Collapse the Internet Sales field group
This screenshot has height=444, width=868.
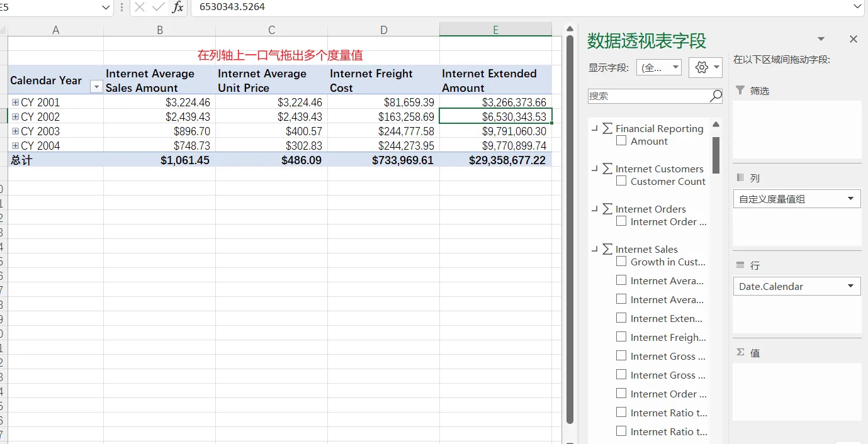coord(595,249)
